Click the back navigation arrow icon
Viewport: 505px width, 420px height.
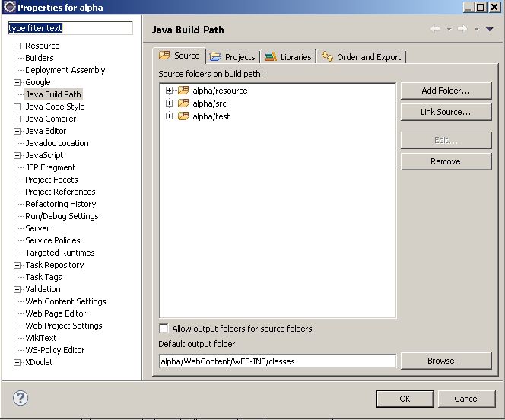(x=435, y=30)
